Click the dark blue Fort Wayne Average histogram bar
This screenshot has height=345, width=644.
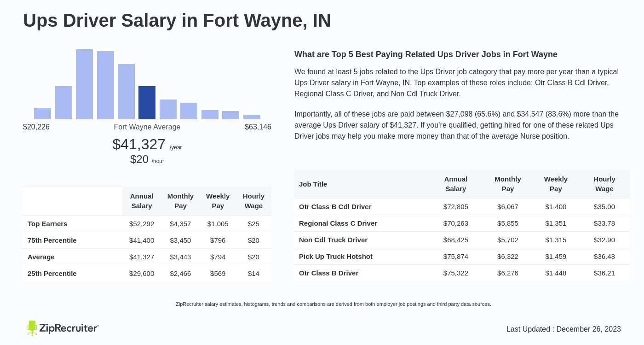pyautogui.click(x=147, y=103)
